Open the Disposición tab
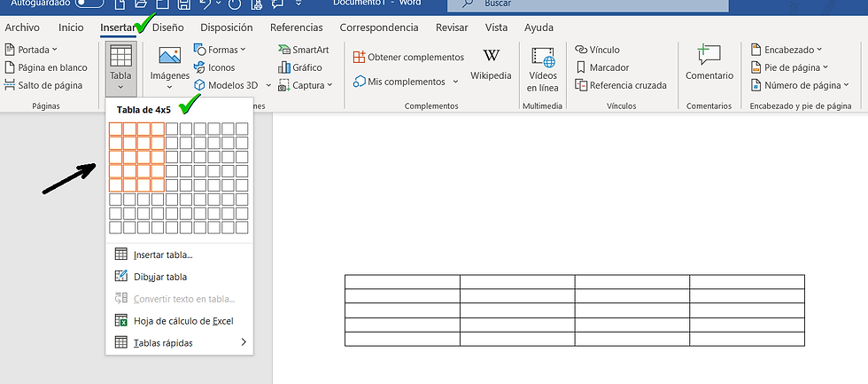The image size is (868, 384). [x=227, y=27]
